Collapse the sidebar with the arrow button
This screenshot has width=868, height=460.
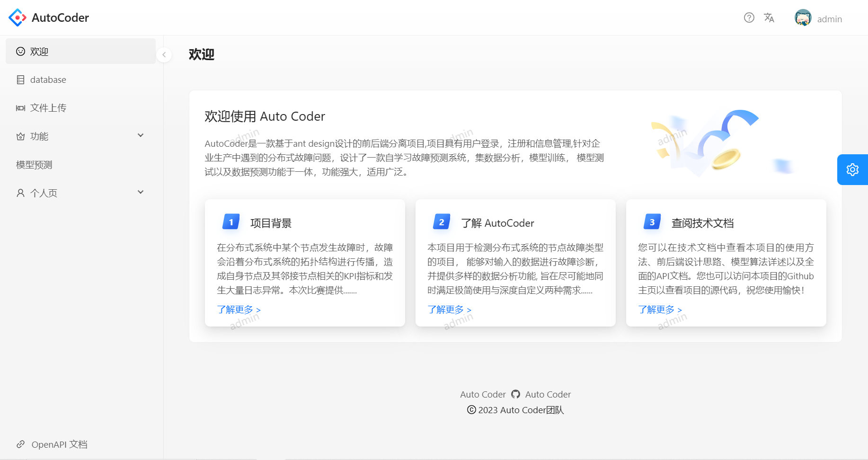coord(164,54)
